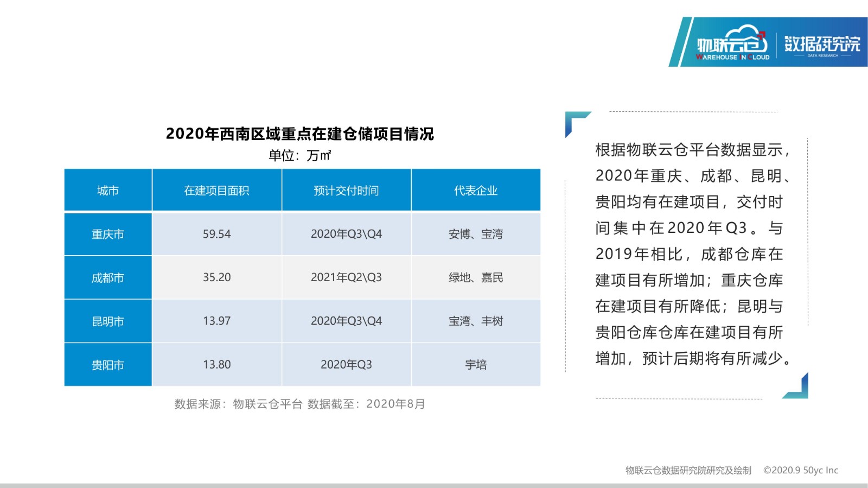Select the 贵阳市 row label
Image resolution: width=868 pixels, height=488 pixels.
108,365
